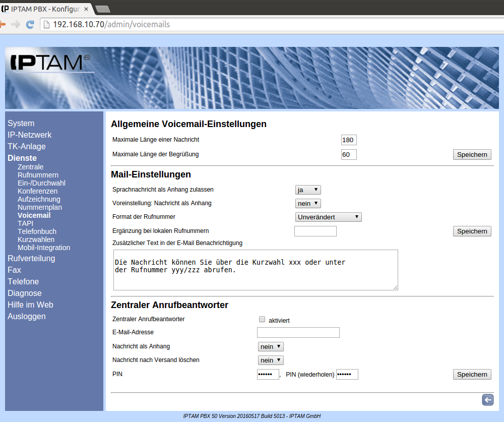Open the Voreinstellung: Nachricht als Anhang dropdown
Screen dimensions: 504x422
[307, 203]
